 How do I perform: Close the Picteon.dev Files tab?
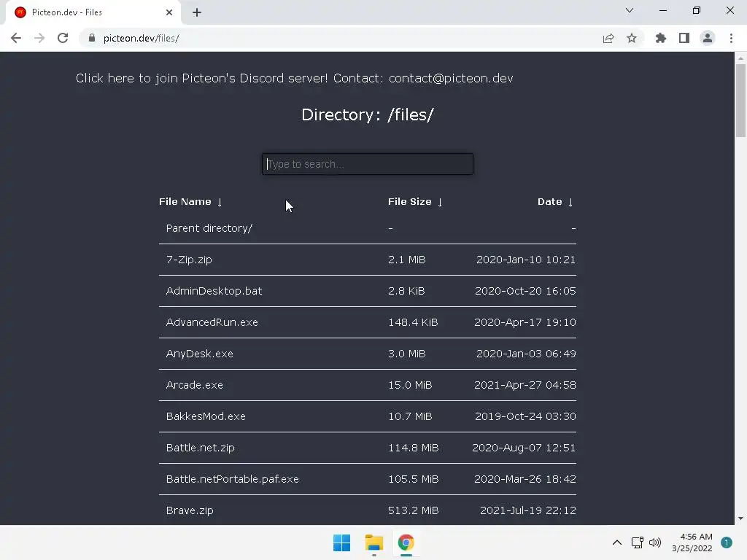coord(169,12)
